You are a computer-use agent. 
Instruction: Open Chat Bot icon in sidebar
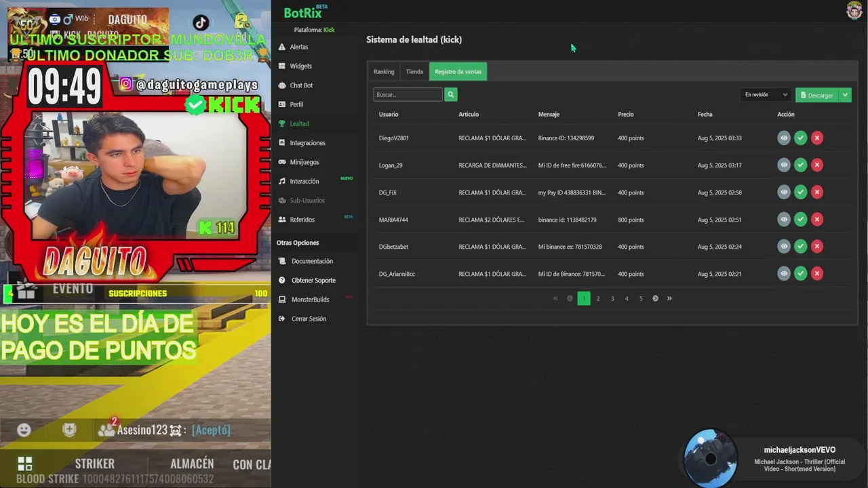(x=282, y=85)
